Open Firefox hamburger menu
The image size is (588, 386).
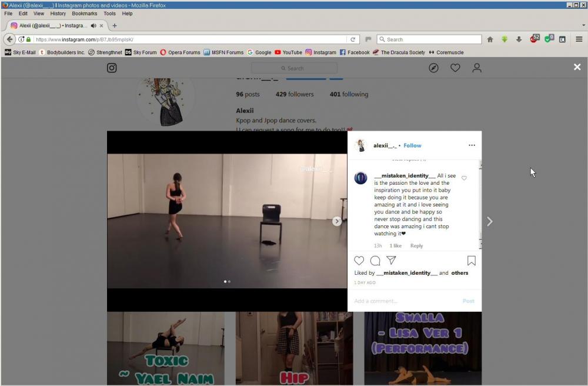pyautogui.click(x=579, y=39)
